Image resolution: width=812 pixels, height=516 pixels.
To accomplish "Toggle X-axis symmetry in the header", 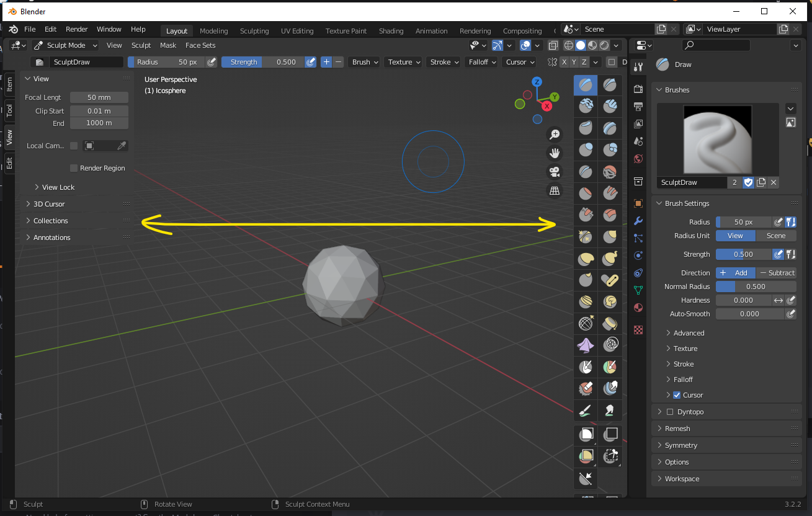I will 564,62.
